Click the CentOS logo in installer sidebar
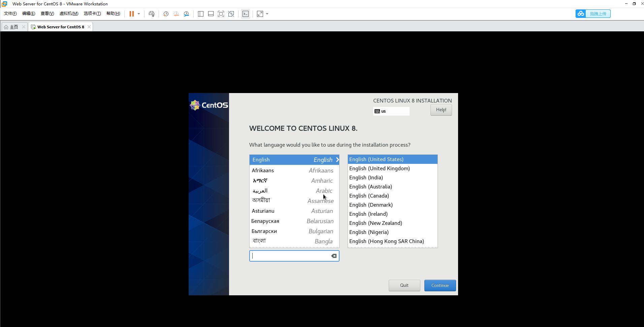The width and height of the screenshot is (644, 327). (209, 105)
